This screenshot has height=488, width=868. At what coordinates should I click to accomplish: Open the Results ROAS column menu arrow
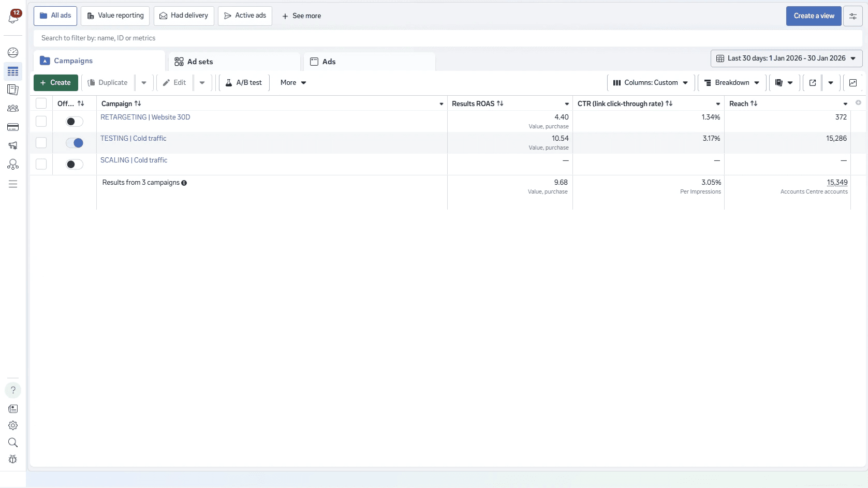coord(567,104)
